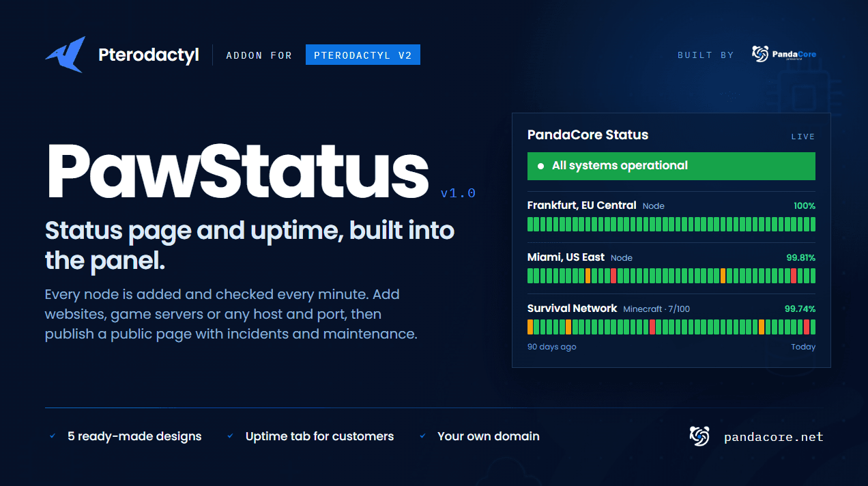Click the checkmark next to Uptime tab for customers
This screenshot has width=868, height=486.
point(231,436)
